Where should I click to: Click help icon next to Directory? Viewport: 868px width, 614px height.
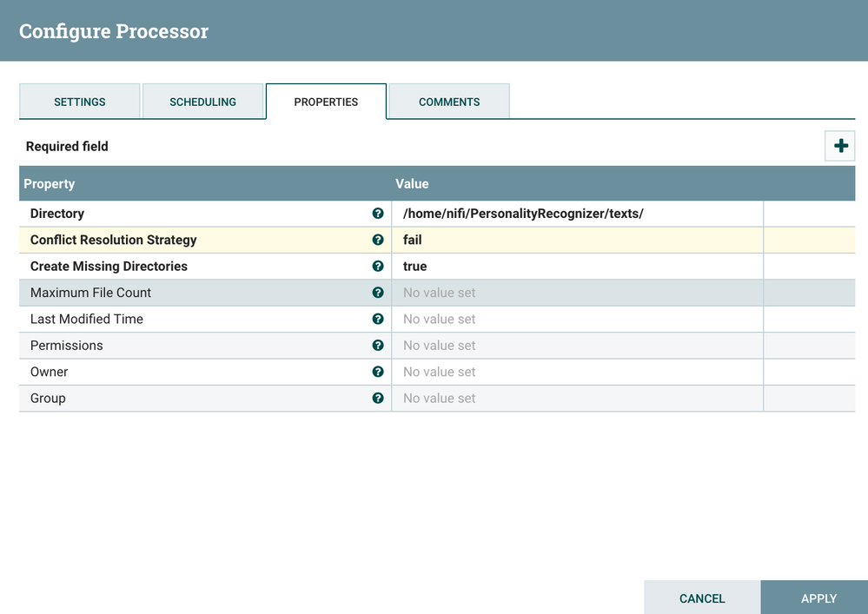[x=378, y=214]
